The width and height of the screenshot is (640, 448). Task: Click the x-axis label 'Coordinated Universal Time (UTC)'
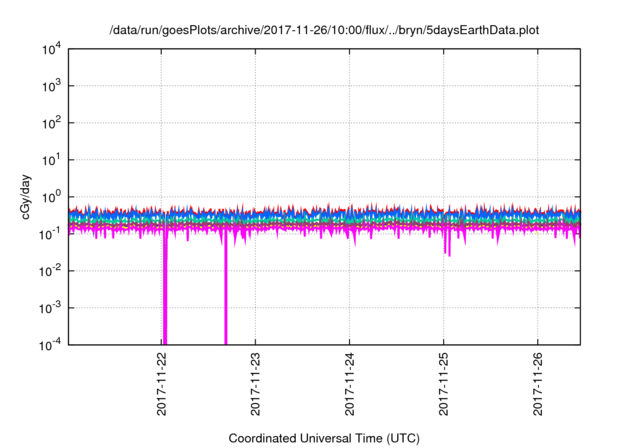[x=324, y=438]
